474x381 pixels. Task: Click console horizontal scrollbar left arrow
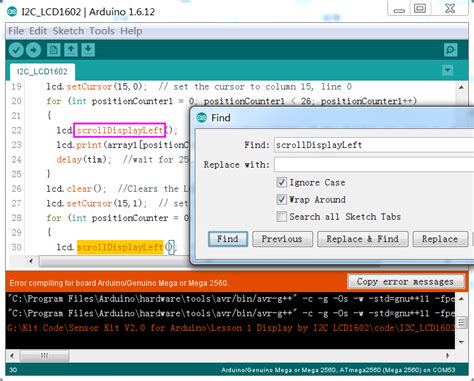12,356
